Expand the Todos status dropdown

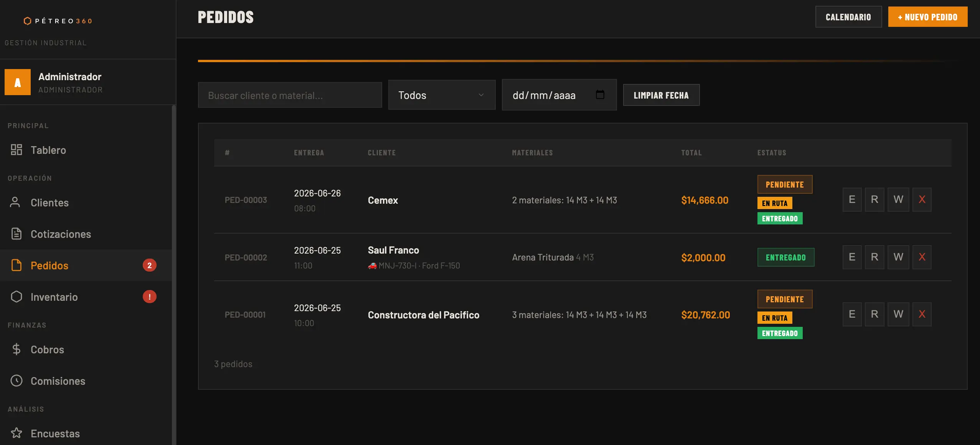(x=442, y=95)
